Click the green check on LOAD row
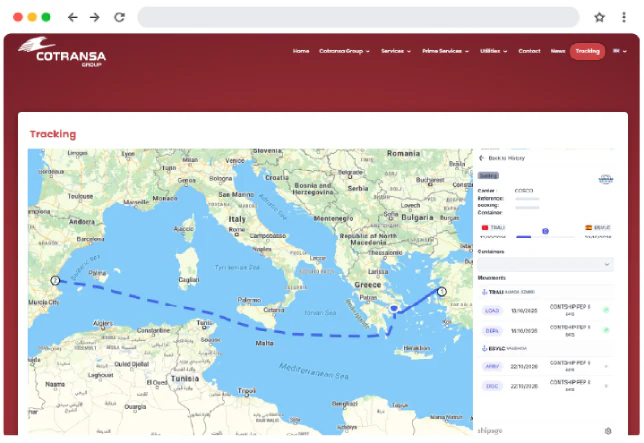Screen dimensions: 644x443 pyautogui.click(x=606, y=310)
